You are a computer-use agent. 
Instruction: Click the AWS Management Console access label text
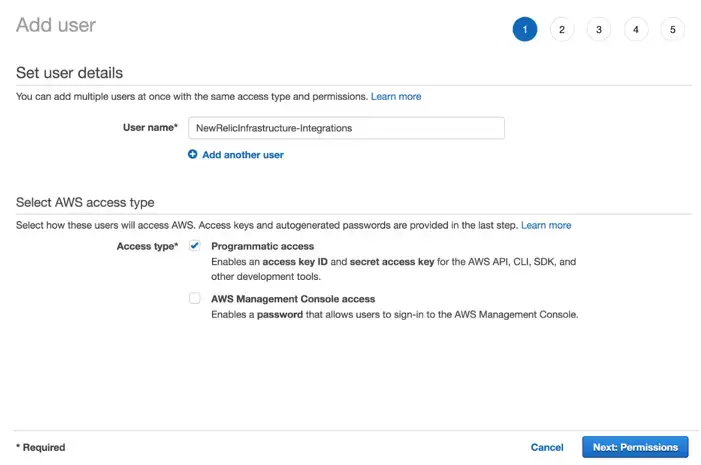[x=293, y=299]
